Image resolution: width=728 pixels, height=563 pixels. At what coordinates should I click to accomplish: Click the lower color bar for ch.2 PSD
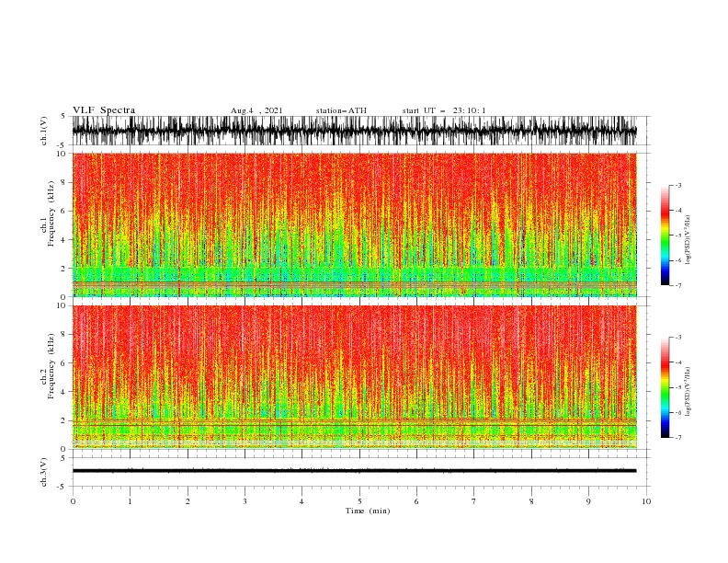665,387
